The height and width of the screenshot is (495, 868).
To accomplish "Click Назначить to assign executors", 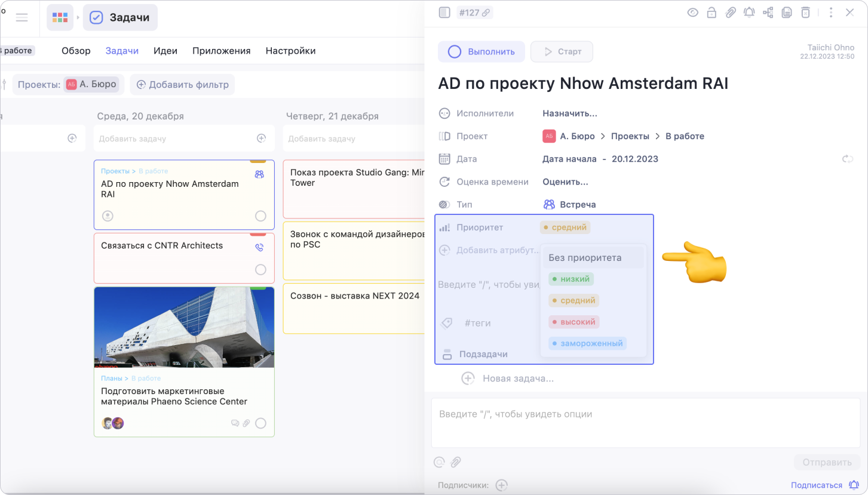I will pyautogui.click(x=570, y=113).
